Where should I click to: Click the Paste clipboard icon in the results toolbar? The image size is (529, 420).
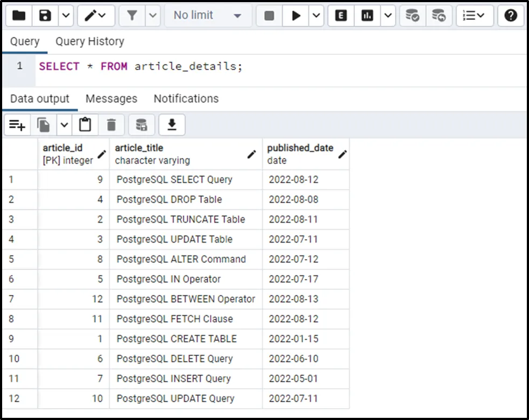coord(84,125)
